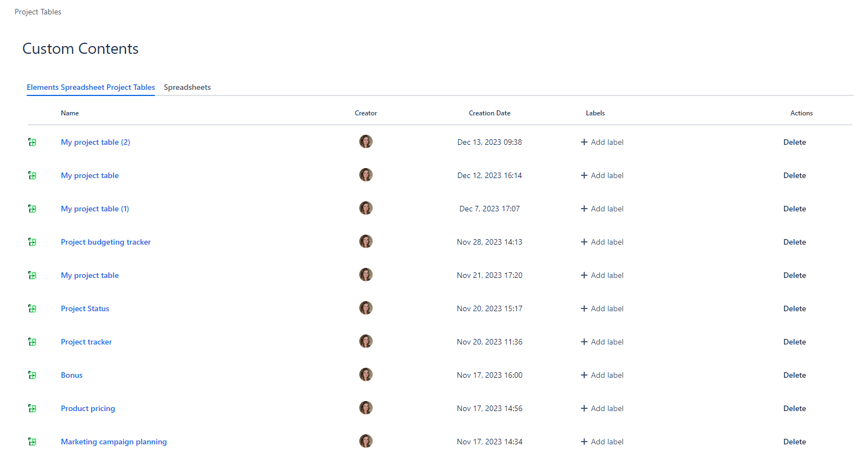The height and width of the screenshot is (461, 868).
Task: Click the plus icon to label Product pricing
Action: [583, 408]
